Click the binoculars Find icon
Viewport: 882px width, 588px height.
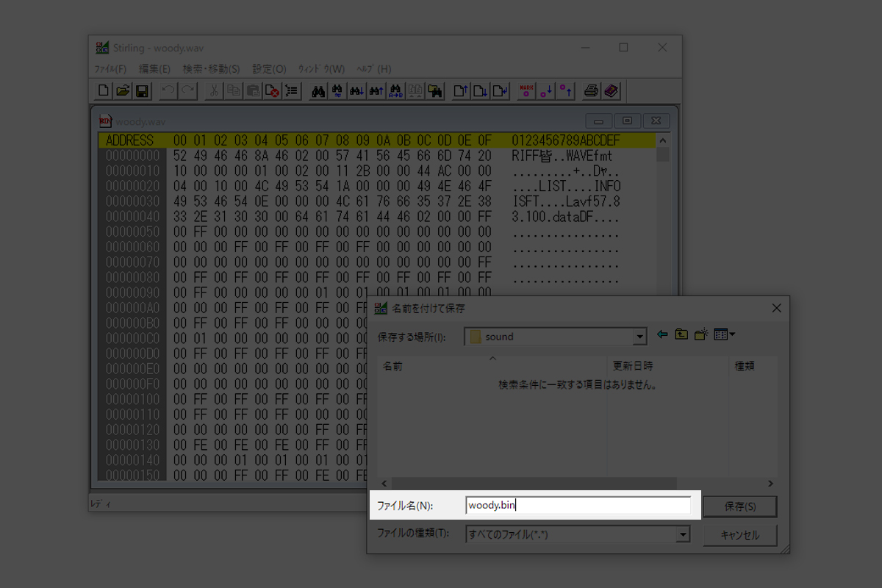[318, 91]
